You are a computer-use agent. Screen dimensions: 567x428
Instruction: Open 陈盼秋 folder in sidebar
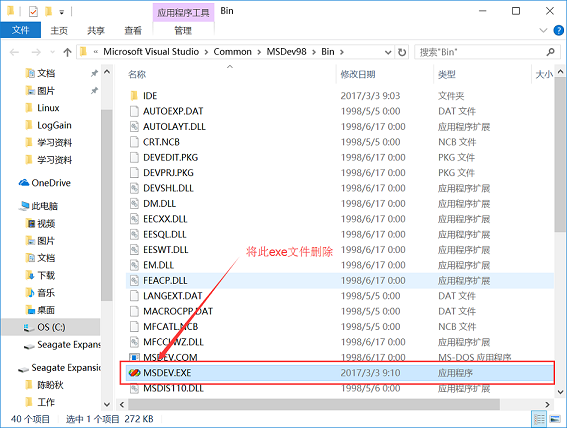pyautogui.click(x=50, y=385)
